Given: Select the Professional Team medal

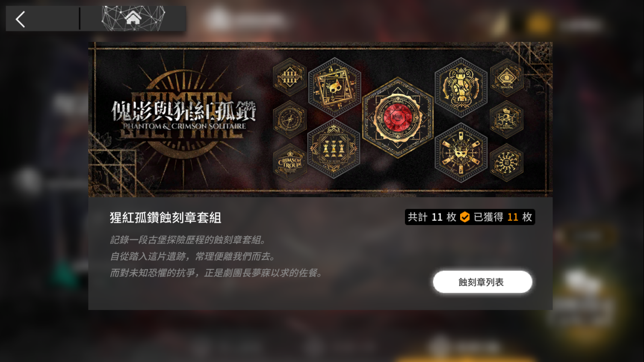Looking at the screenshot, I should pyautogui.click(x=290, y=77).
